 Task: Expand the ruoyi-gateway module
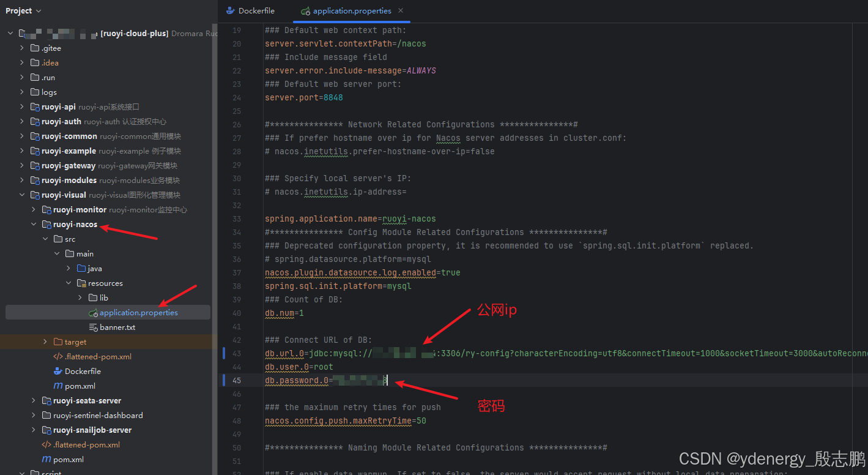pyautogui.click(x=23, y=166)
